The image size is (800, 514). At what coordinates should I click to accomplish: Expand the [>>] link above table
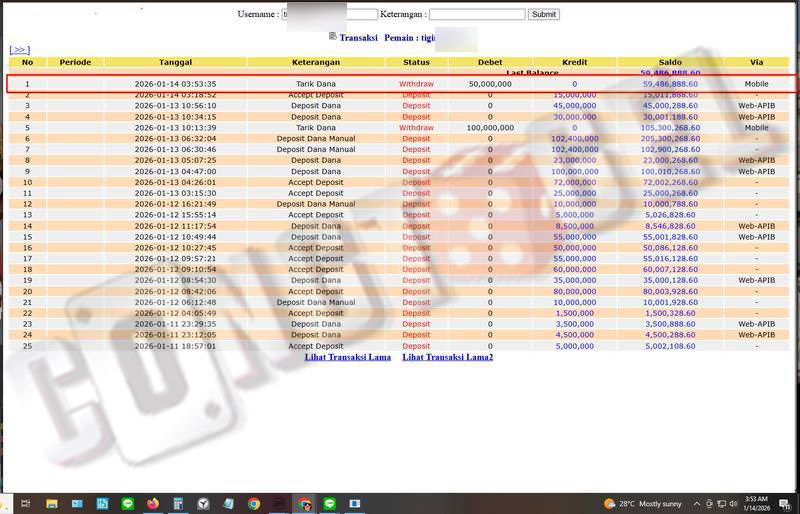19,50
